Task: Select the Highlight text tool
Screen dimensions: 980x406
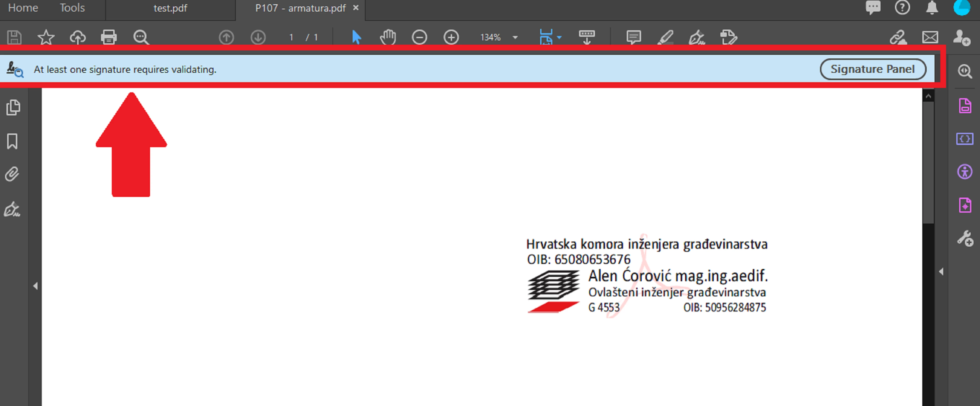Action: click(665, 37)
